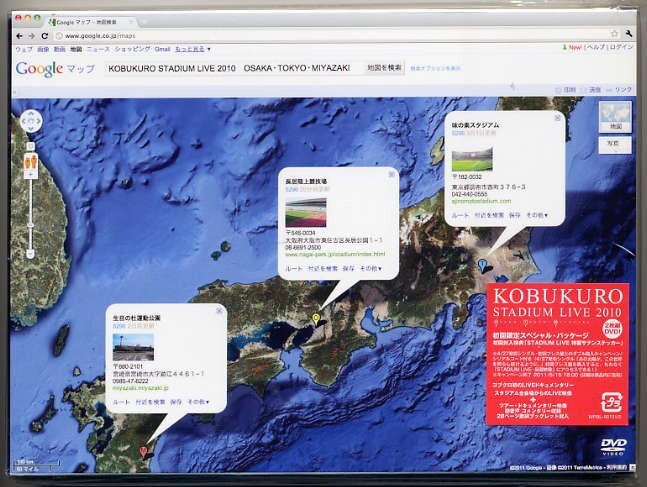Image resolution: width=647 pixels, height=487 pixels.
Task: Open the 味の素スタジアム stadium photo thumbnail
Action: coord(472,159)
